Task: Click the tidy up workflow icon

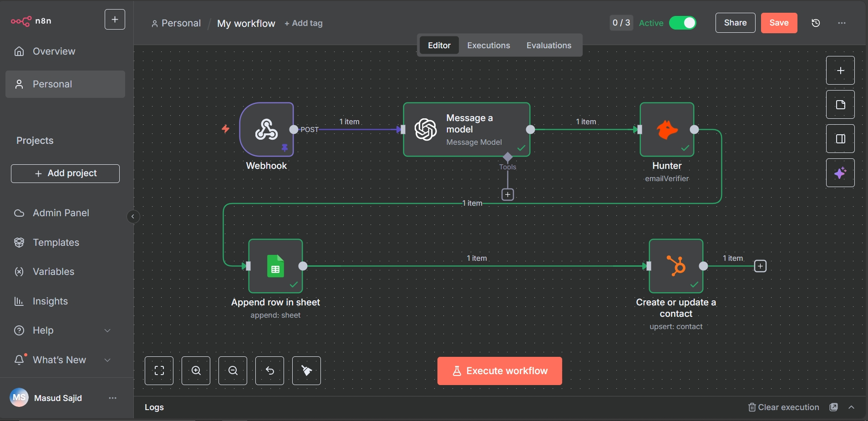Action: click(307, 371)
